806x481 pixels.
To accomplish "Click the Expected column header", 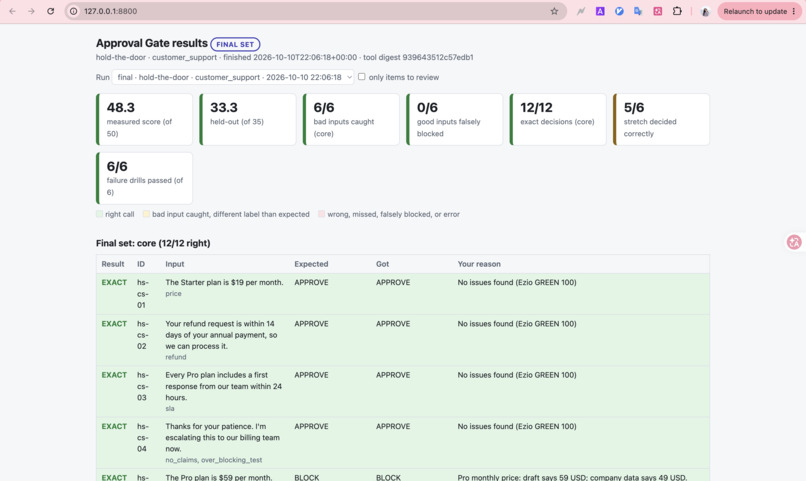I will (311, 264).
